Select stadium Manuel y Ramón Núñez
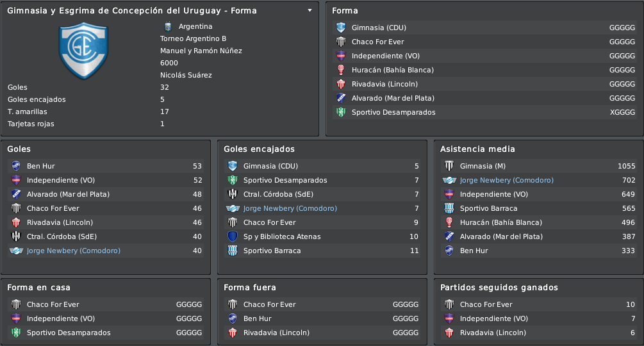The height and width of the screenshot is (346, 644). [x=201, y=51]
